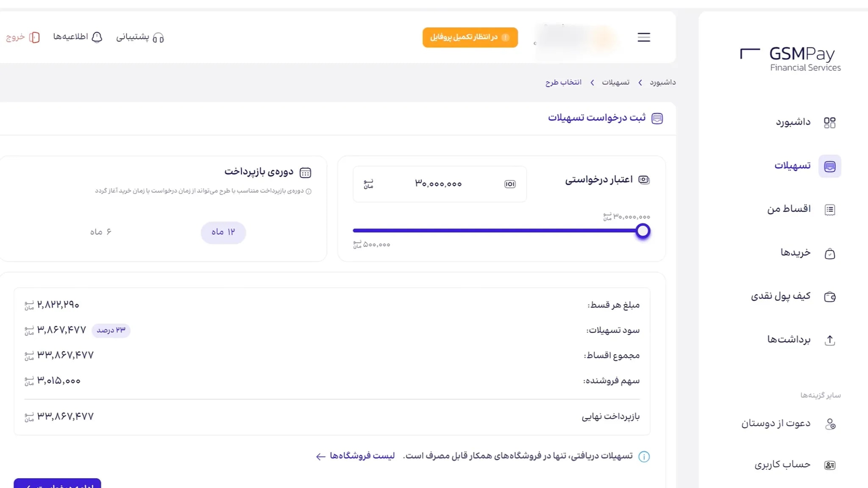Open the اطلاعیه‌ها notifications bell
Image resolution: width=868 pixels, height=488 pixels.
pyautogui.click(x=97, y=37)
